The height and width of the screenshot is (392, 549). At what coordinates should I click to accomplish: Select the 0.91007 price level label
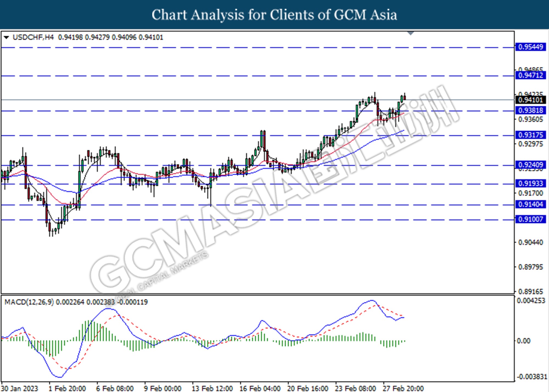530,219
